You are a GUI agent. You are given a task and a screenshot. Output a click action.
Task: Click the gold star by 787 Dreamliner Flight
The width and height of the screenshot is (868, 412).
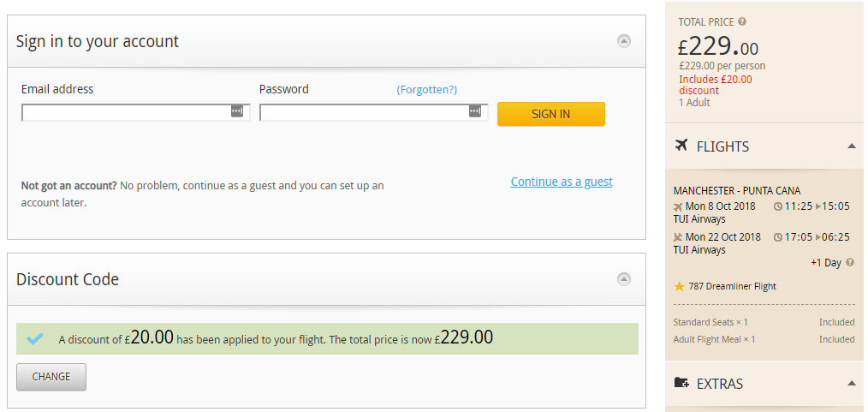click(x=679, y=287)
